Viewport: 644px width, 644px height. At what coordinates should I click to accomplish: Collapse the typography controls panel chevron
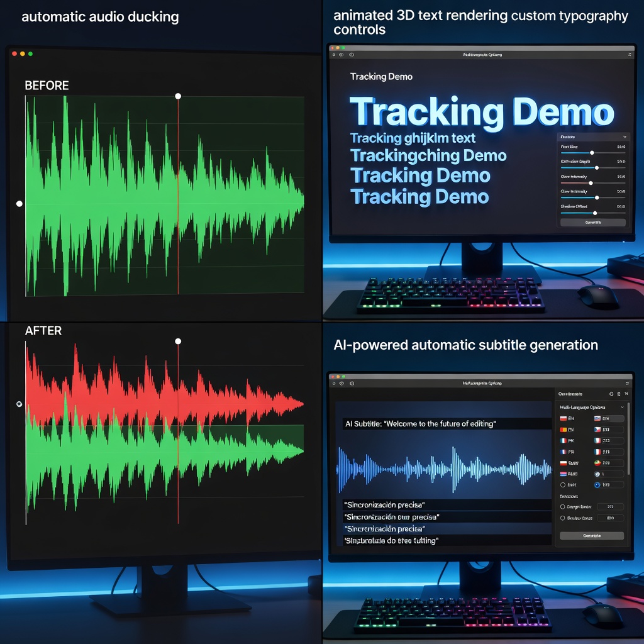(x=624, y=136)
